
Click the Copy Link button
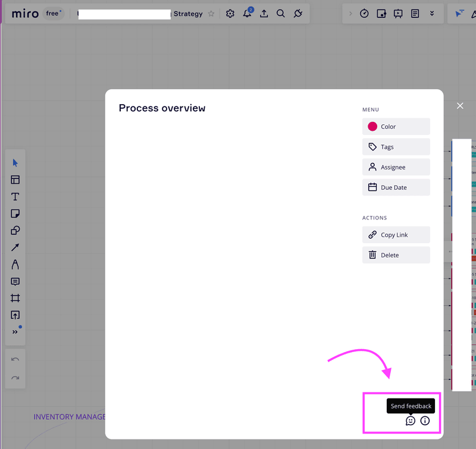[396, 235]
